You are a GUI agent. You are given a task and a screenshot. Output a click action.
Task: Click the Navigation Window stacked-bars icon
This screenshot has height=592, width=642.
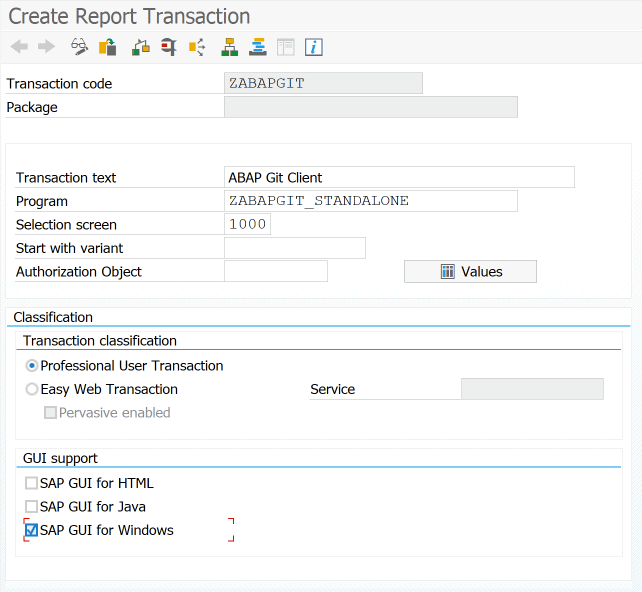(258, 47)
